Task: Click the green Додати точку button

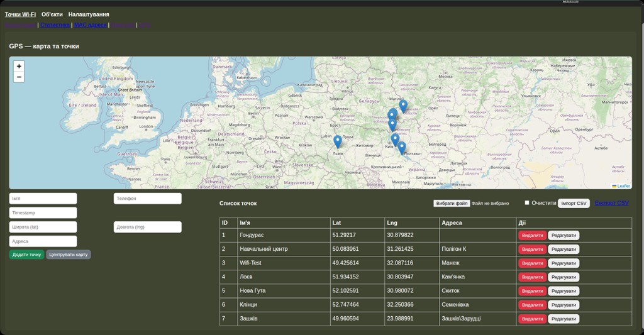Action: tap(26, 255)
